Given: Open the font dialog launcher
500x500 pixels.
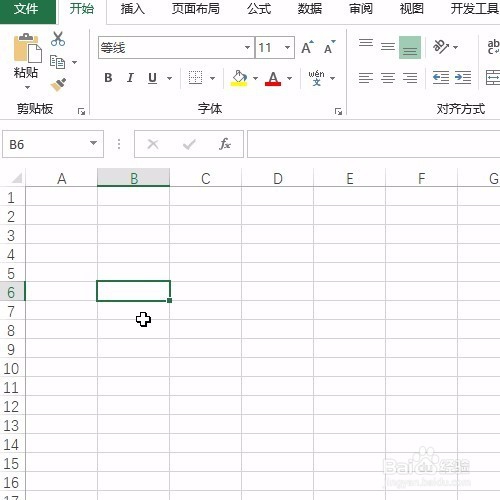Looking at the screenshot, I should [x=338, y=112].
